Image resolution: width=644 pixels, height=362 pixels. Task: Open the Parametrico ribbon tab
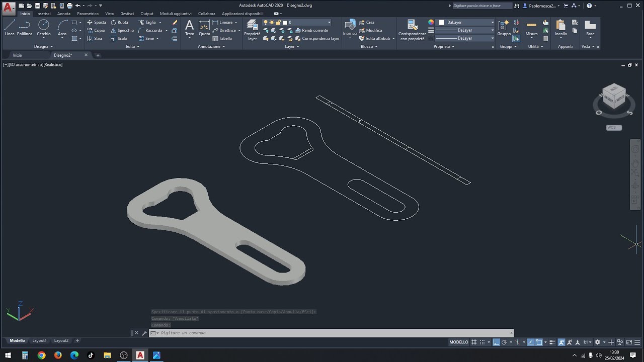[88, 14]
